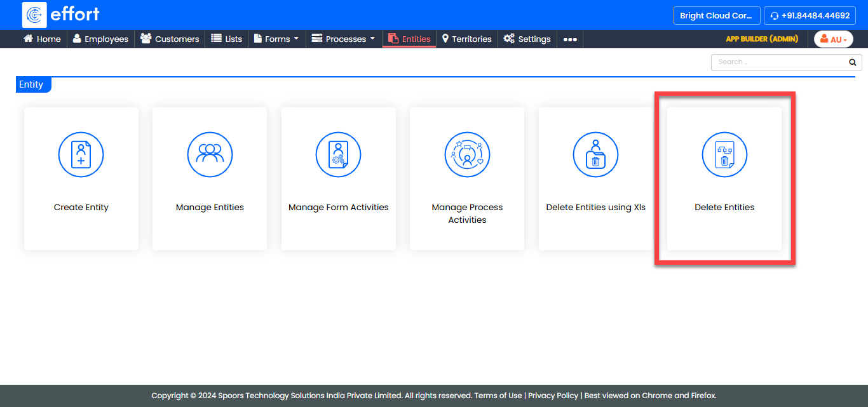The width and height of the screenshot is (868, 407).
Task: Click the Bright Cloud Cor... company button
Action: coord(717,16)
